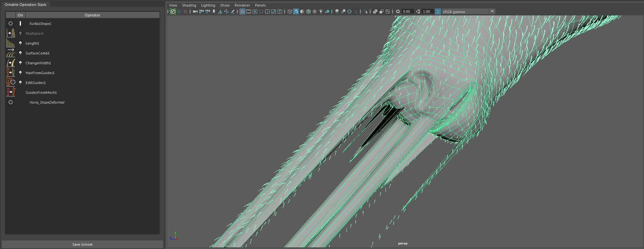This screenshot has width=644, height=249.
Task: Click the exposure value field
Action: coord(406,11)
